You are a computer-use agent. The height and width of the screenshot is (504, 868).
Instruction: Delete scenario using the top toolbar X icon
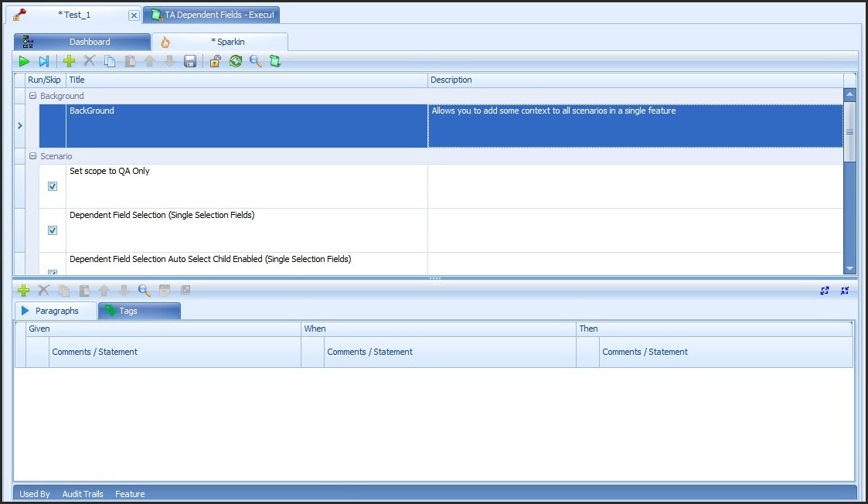(x=89, y=61)
